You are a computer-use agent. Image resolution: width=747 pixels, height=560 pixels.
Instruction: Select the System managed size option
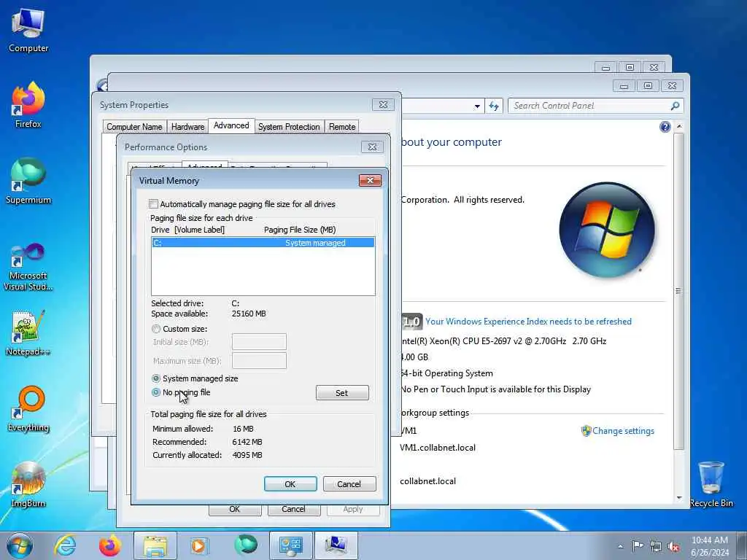(x=156, y=378)
